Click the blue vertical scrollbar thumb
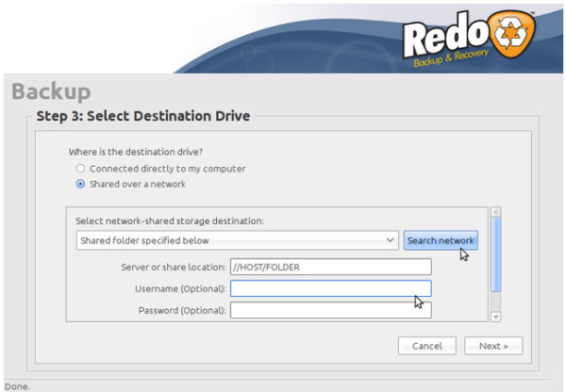 [496, 254]
